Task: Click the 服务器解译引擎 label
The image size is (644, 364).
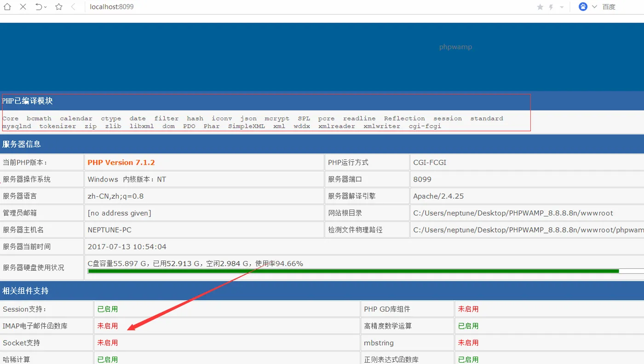Action: tap(352, 196)
